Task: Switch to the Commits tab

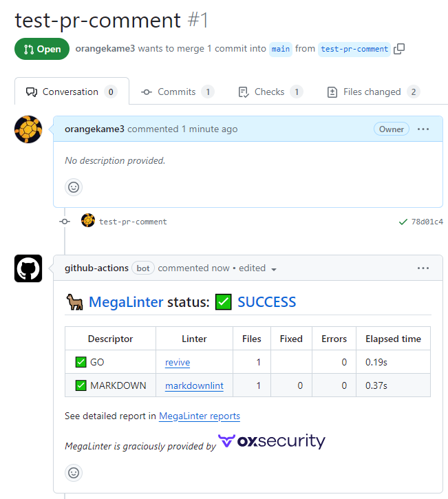Action: (x=178, y=92)
